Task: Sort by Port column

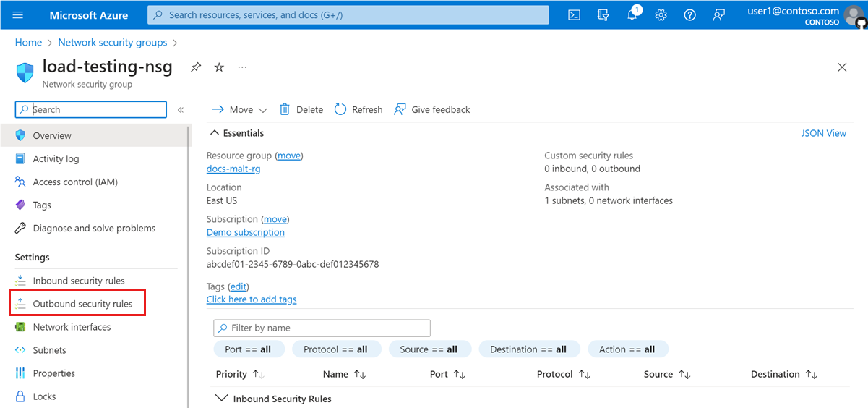Action: pyautogui.click(x=447, y=374)
